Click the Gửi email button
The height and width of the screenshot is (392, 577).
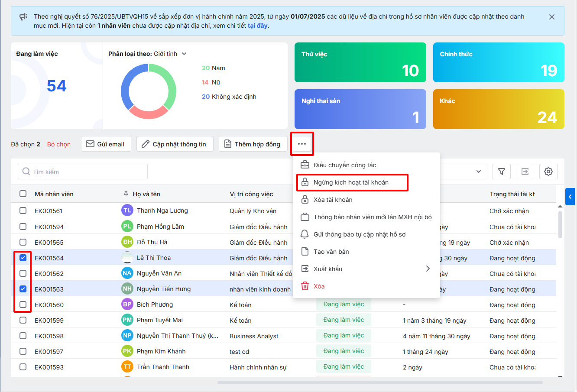coord(106,144)
